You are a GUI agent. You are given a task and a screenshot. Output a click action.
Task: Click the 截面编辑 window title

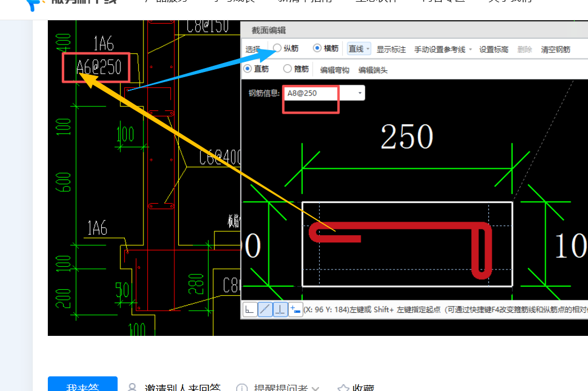pos(268,30)
